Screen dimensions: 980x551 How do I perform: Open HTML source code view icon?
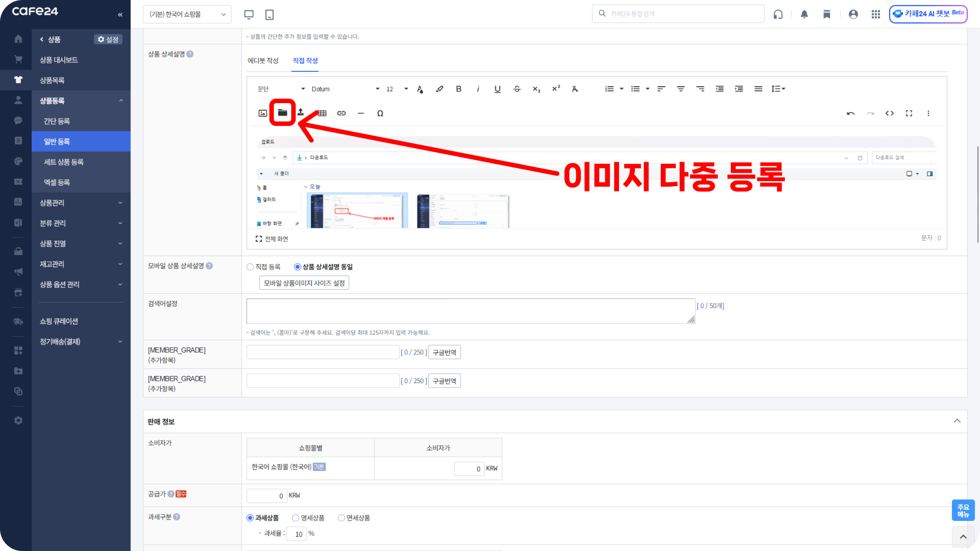[889, 113]
